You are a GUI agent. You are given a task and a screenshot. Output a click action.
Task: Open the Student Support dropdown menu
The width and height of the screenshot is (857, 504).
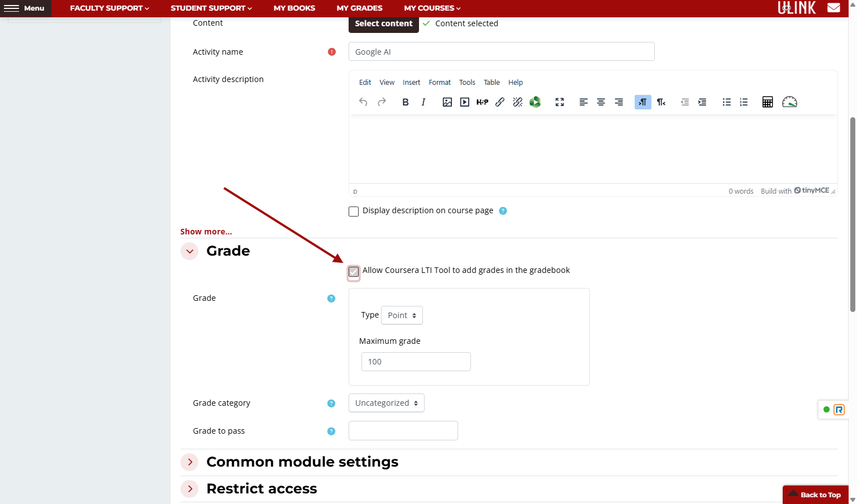(x=211, y=8)
